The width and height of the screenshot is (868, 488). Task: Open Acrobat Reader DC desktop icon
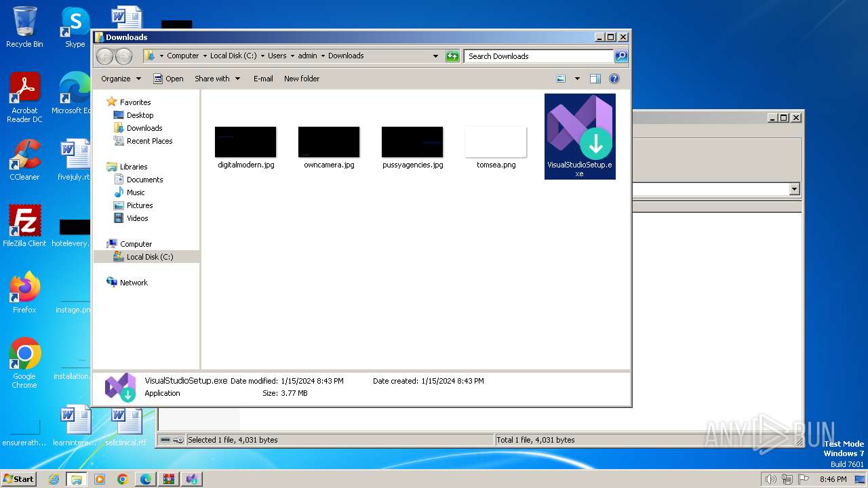pos(24,98)
